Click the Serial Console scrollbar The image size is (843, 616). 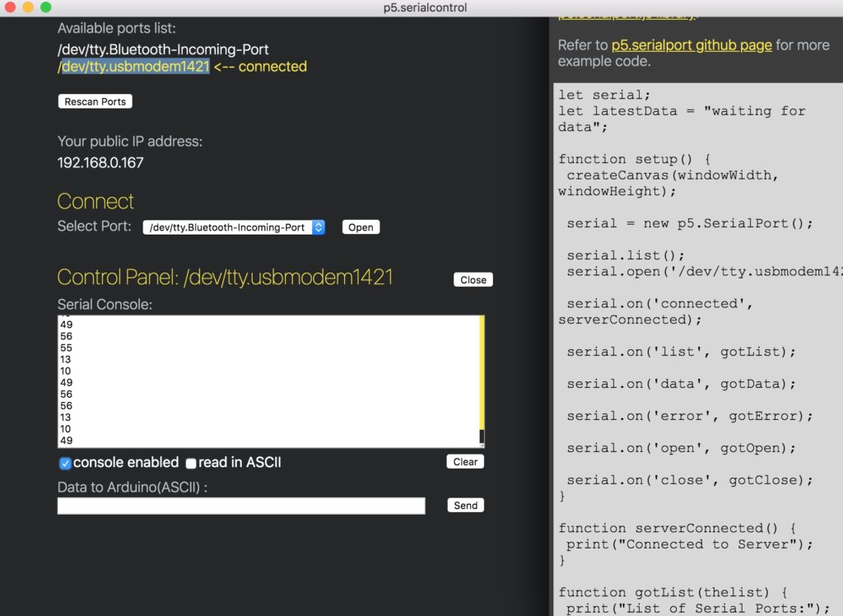[x=482, y=381]
